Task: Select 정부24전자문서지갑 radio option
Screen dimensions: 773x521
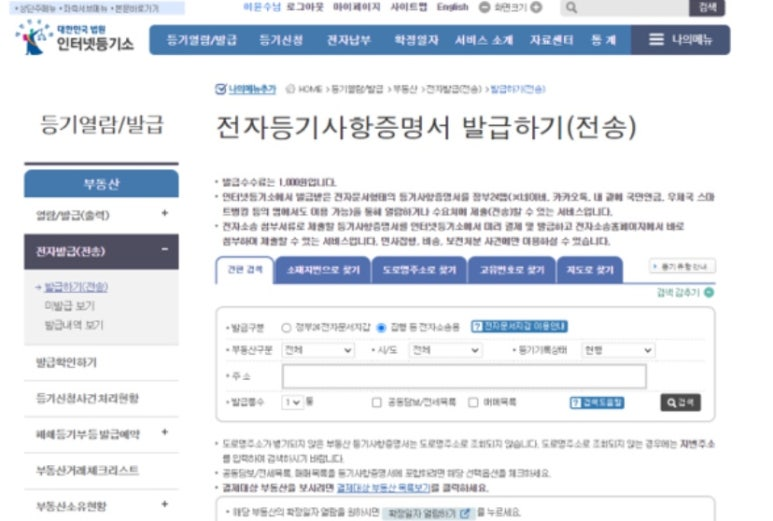Action: (286, 328)
